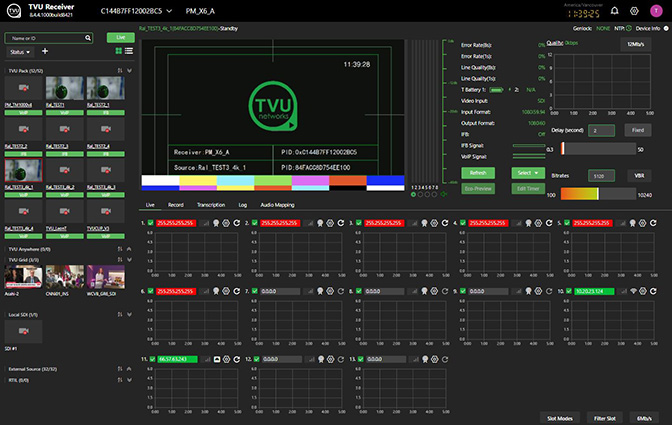Switch to the Live tab

(150, 205)
